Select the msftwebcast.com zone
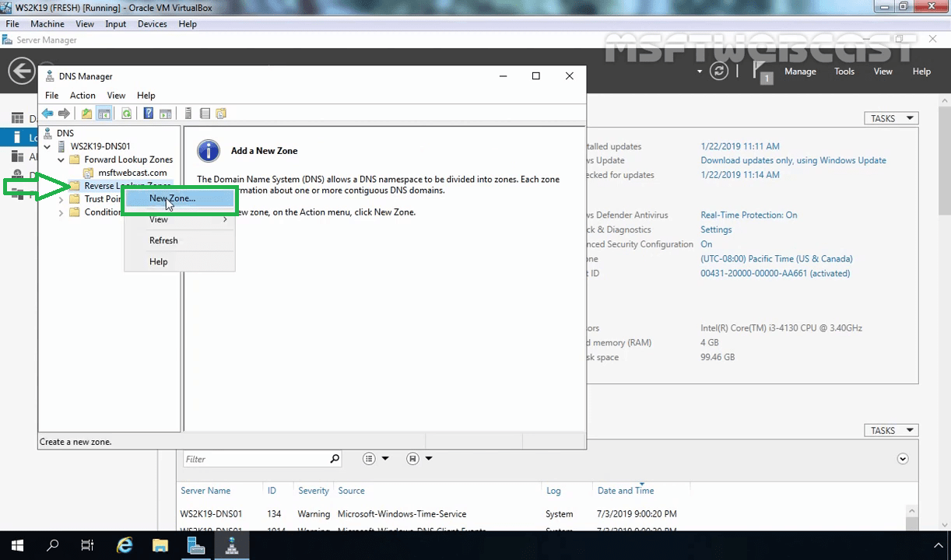 click(x=132, y=173)
